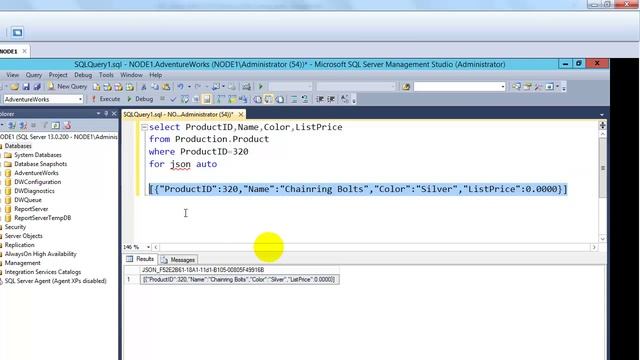Screen dimensions: 640x360
Task: Open the Query menu
Action: [x=34, y=75]
